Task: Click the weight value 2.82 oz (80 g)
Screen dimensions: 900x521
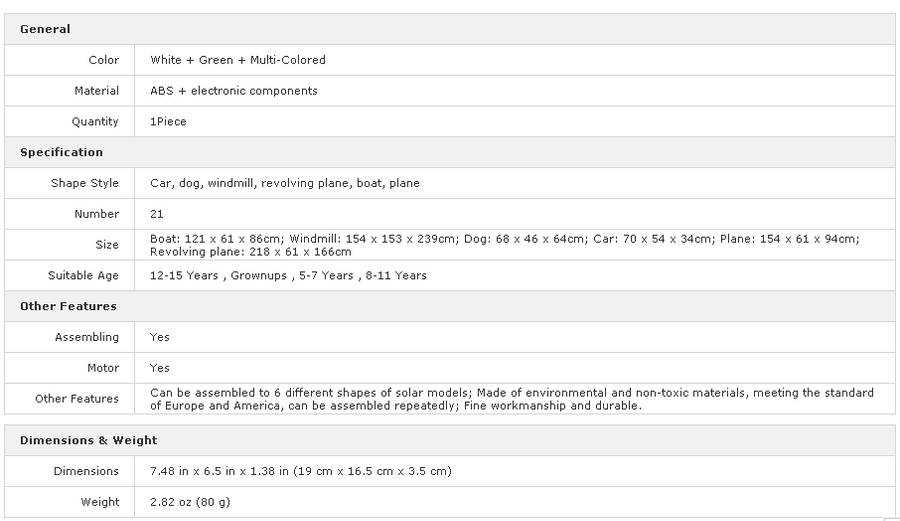Action: pyautogui.click(x=190, y=502)
